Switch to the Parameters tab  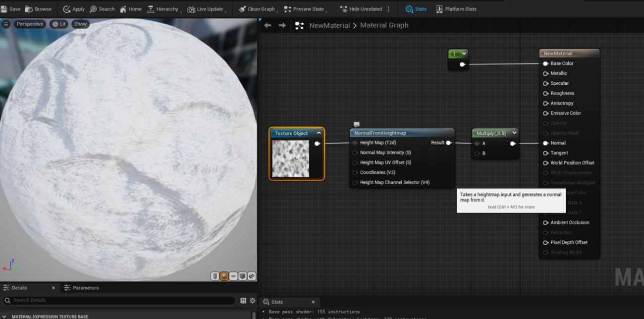(x=85, y=288)
